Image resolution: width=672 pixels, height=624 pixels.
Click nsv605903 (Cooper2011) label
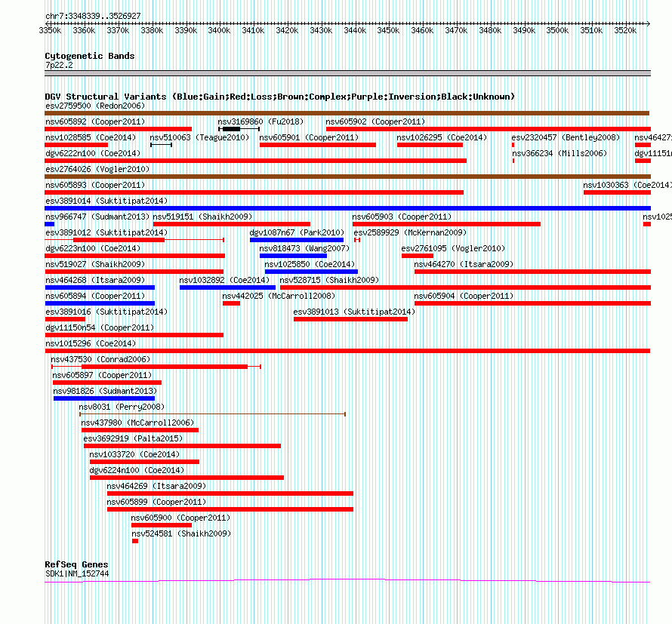point(402,217)
